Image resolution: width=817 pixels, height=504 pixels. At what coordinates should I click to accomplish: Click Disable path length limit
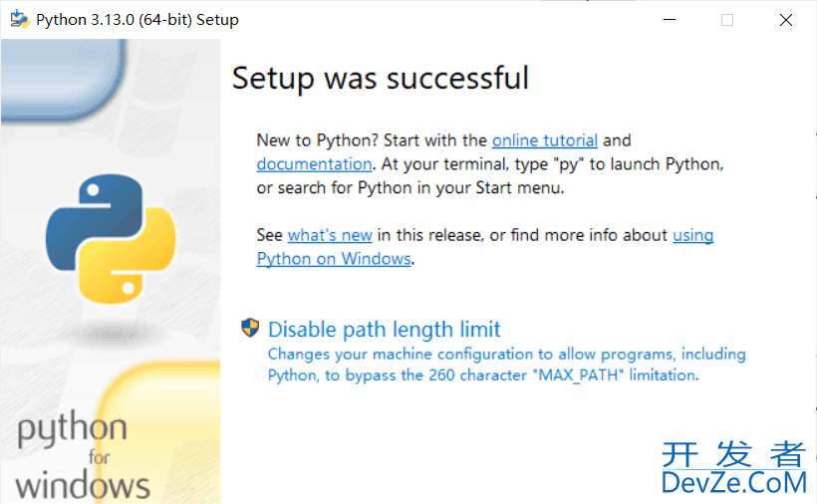384,330
